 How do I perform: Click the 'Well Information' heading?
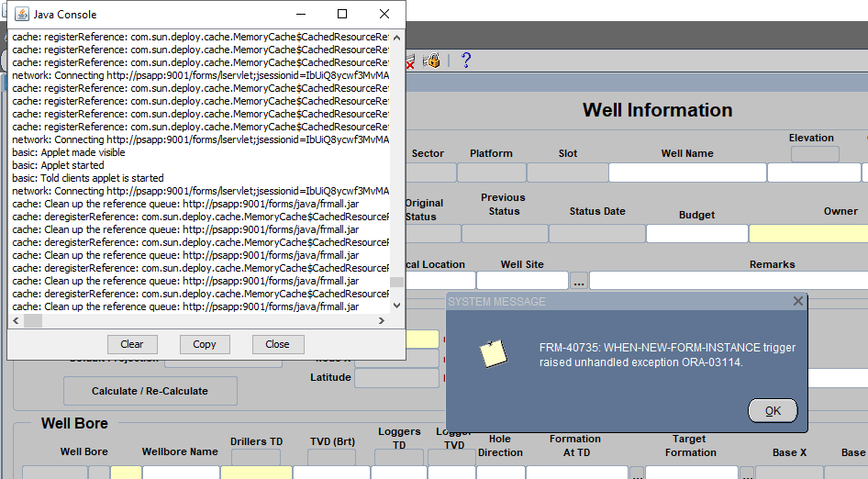pos(657,110)
